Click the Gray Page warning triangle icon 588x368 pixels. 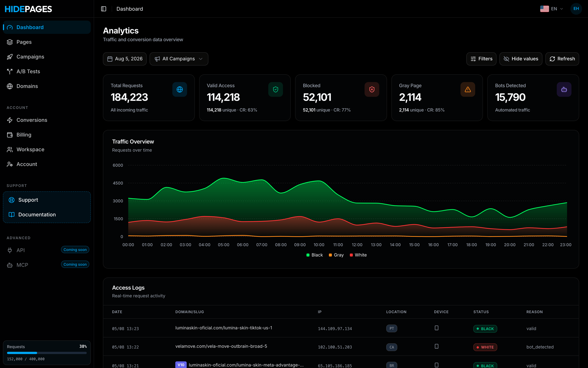(468, 90)
